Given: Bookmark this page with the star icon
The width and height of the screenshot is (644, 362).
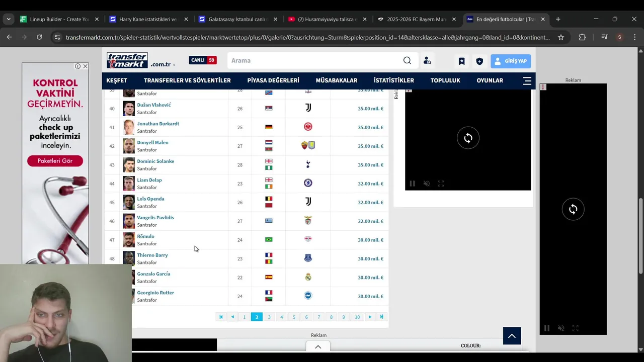Looking at the screenshot, I should click(x=561, y=37).
